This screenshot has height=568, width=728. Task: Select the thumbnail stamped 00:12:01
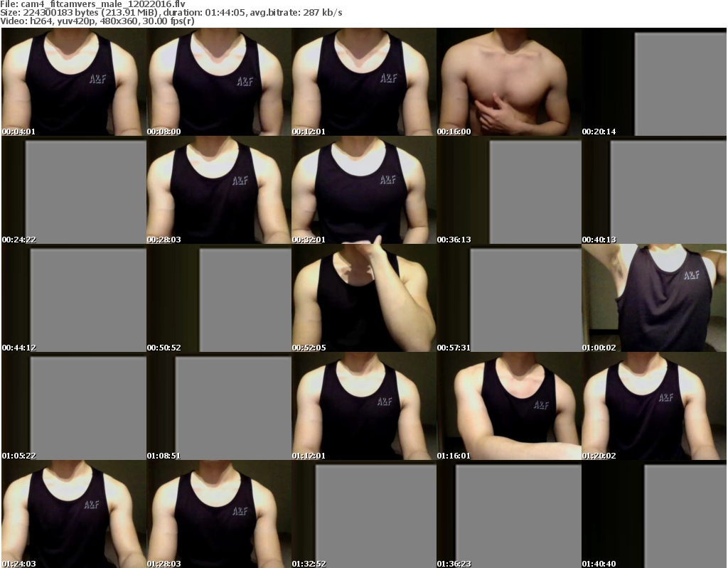pos(364,82)
